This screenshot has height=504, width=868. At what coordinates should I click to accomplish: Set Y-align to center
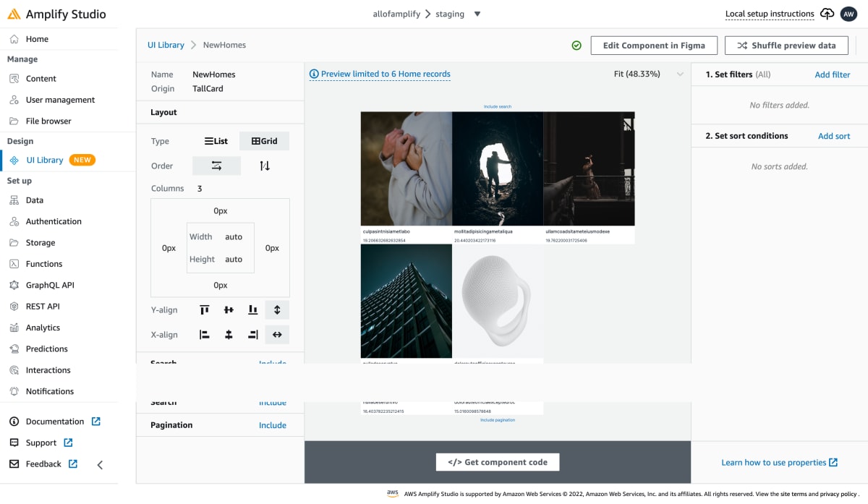(229, 309)
